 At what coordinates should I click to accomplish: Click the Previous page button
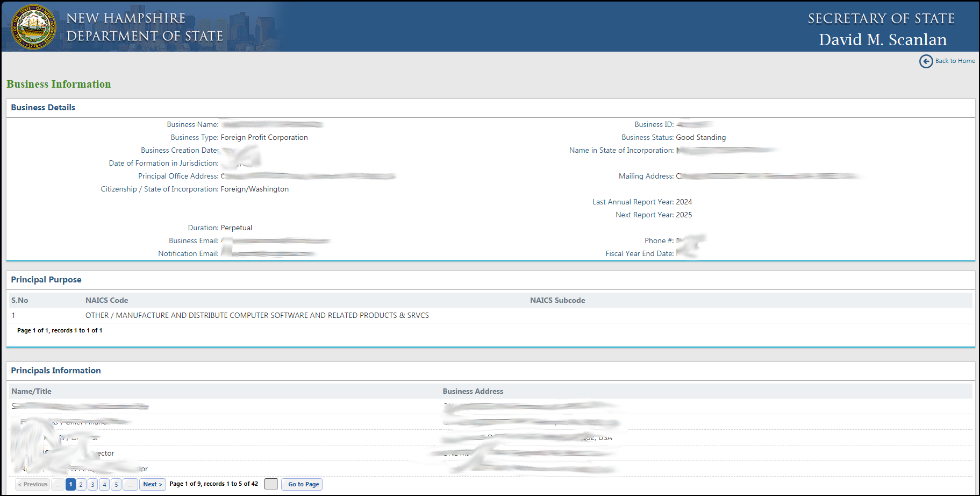click(33, 484)
